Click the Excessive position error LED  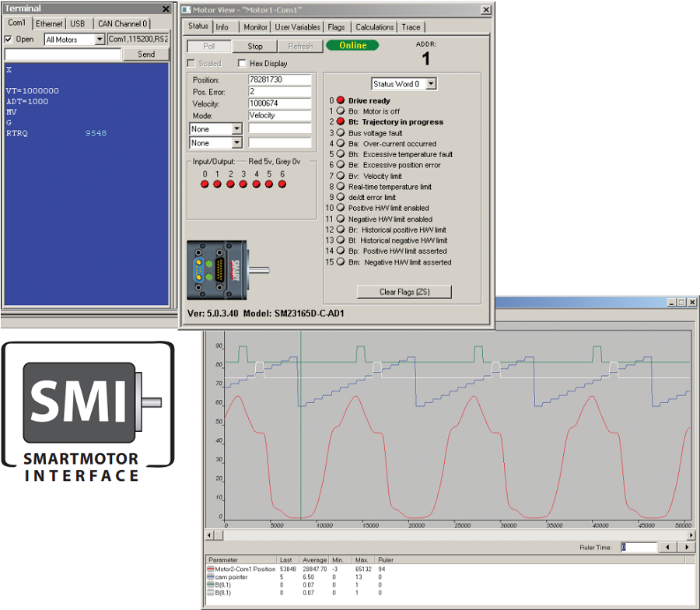(x=341, y=165)
